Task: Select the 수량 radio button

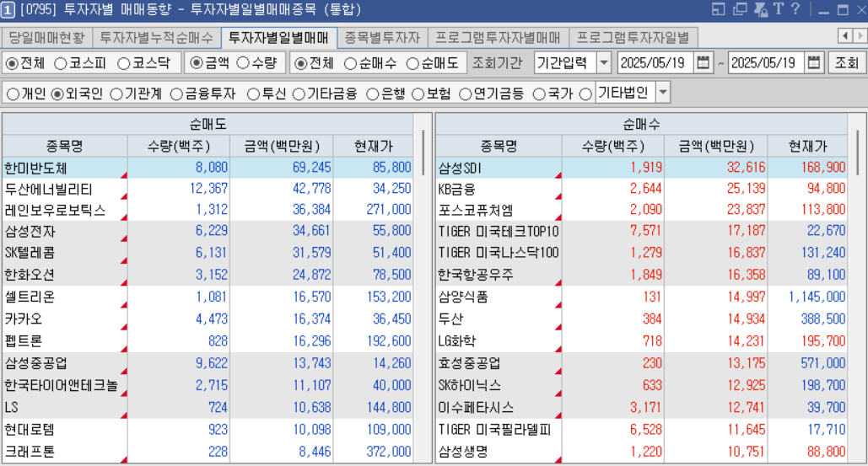Action: point(243,63)
